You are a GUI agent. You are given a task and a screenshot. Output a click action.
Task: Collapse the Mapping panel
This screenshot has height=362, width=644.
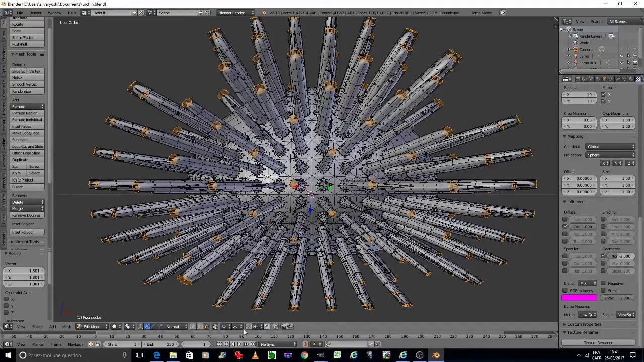pos(574,136)
